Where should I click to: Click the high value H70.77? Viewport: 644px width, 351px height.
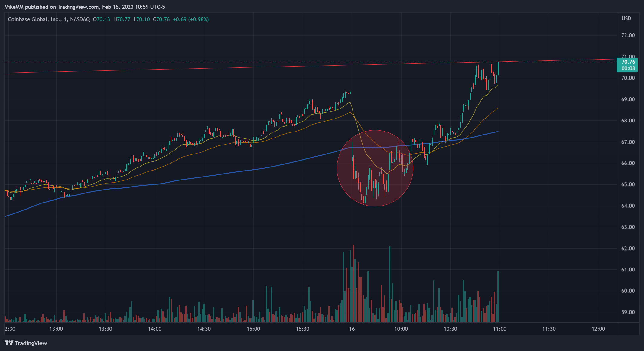[122, 19]
